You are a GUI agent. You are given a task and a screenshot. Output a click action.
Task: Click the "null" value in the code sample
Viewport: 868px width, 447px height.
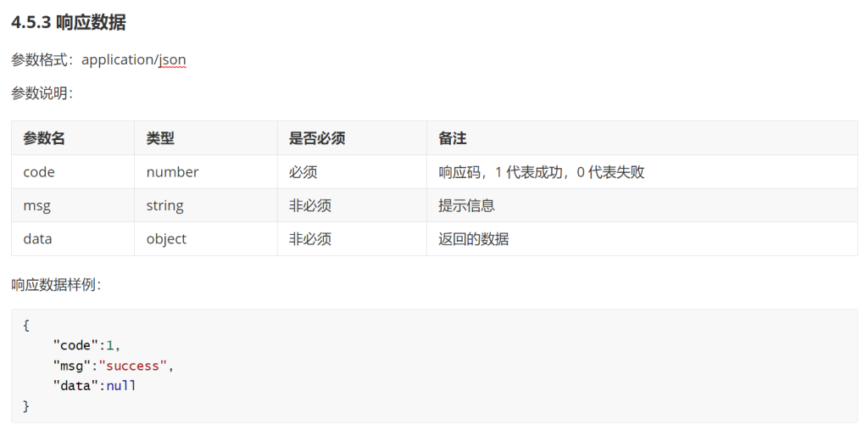(x=121, y=386)
